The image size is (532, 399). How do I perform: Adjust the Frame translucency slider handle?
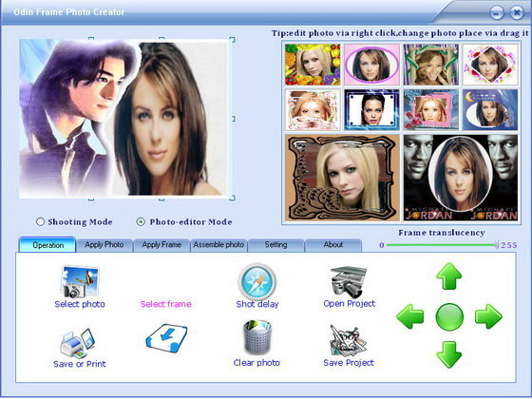click(497, 245)
